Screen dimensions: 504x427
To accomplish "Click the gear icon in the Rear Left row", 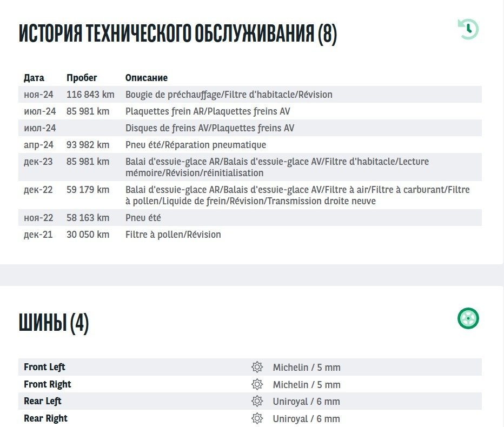I will [257, 402].
